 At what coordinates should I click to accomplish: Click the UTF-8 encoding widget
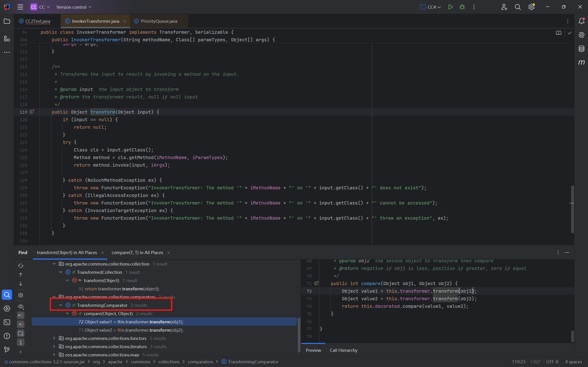tap(553, 362)
